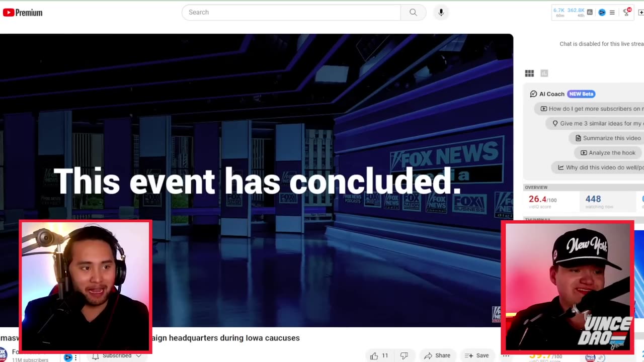The width and height of the screenshot is (644, 362).
Task: Open video title about Iowa caucuses
Action: [150, 338]
